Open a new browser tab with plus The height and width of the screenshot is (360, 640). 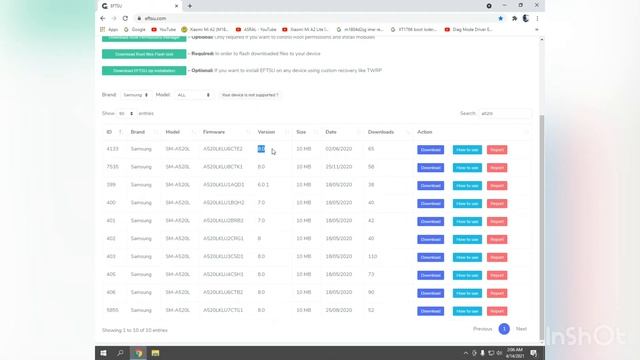190,6
